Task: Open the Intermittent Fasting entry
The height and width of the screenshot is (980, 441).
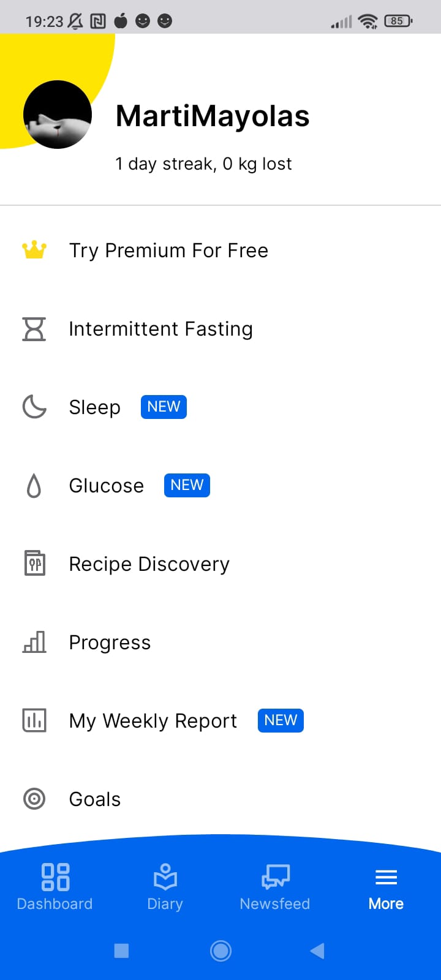Action: click(160, 329)
